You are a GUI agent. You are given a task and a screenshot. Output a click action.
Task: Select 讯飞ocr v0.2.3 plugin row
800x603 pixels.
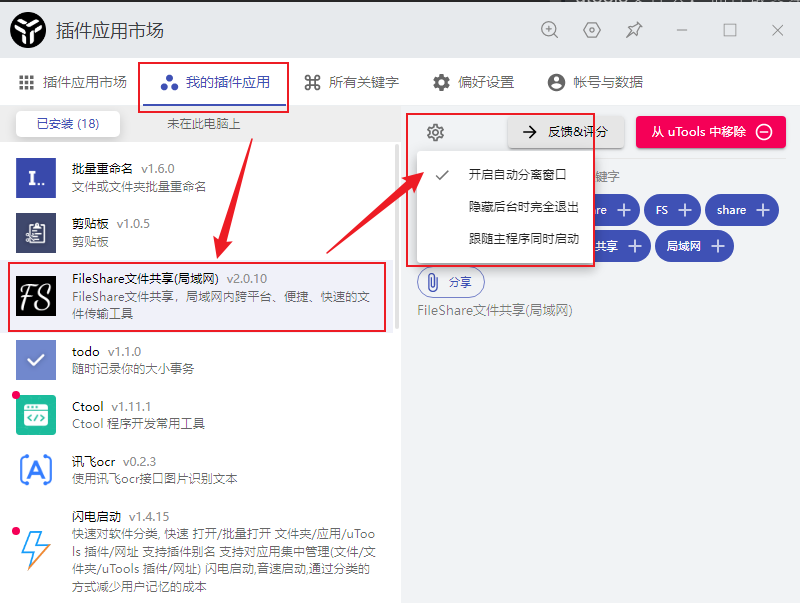point(196,469)
